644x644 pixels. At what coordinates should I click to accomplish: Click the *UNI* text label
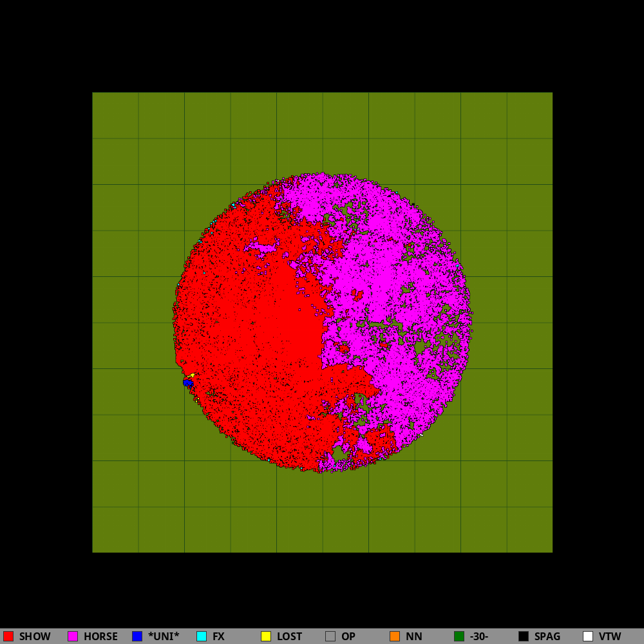click(164, 636)
